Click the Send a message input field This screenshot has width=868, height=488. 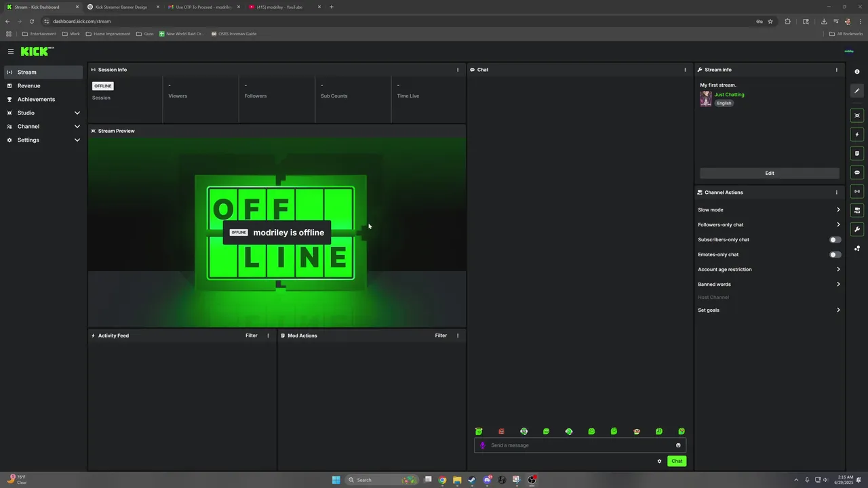580,445
